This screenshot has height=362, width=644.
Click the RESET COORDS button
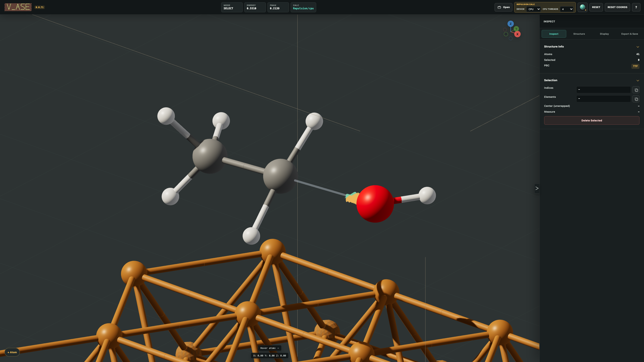click(617, 7)
